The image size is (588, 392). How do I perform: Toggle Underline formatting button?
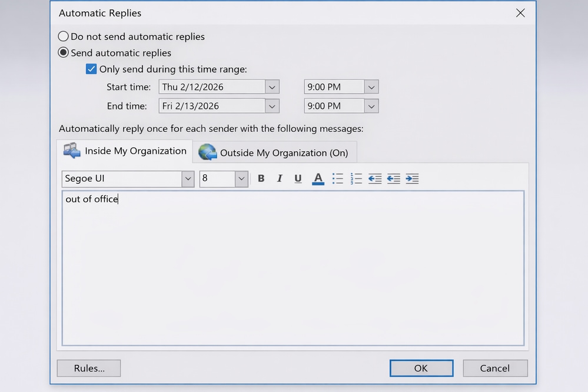(298, 178)
